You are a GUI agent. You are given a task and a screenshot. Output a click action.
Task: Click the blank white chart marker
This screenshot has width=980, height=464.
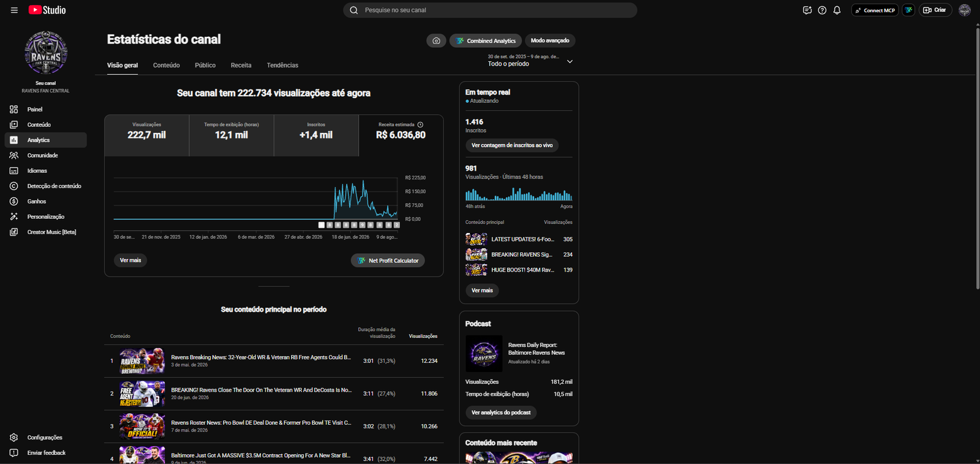[x=322, y=225]
